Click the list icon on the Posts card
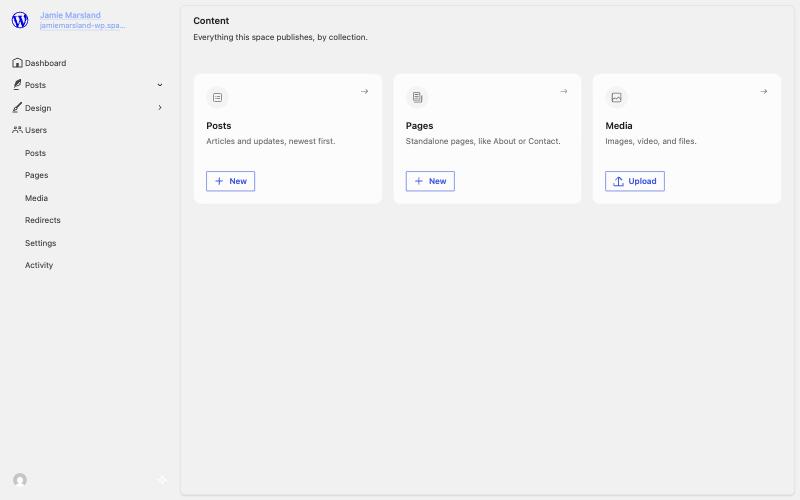This screenshot has width=800, height=500. pos(217,97)
